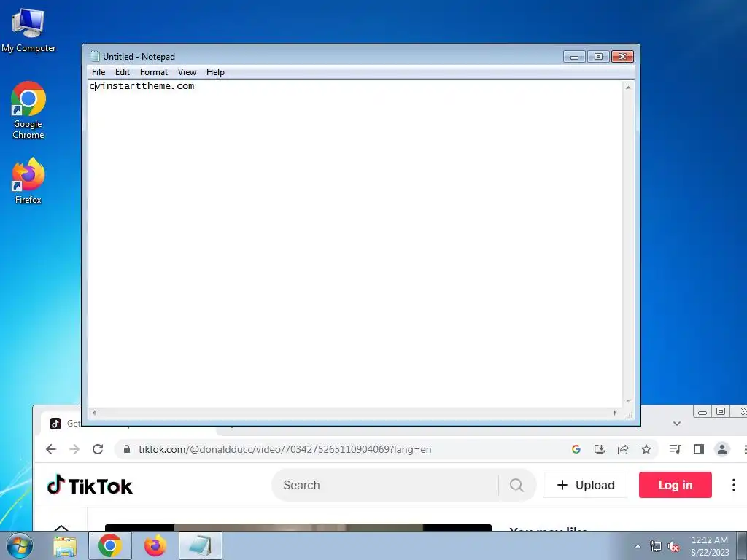Open Chrome tab search chevron
The height and width of the screenshot is (560, 747).
click(677, 424)
